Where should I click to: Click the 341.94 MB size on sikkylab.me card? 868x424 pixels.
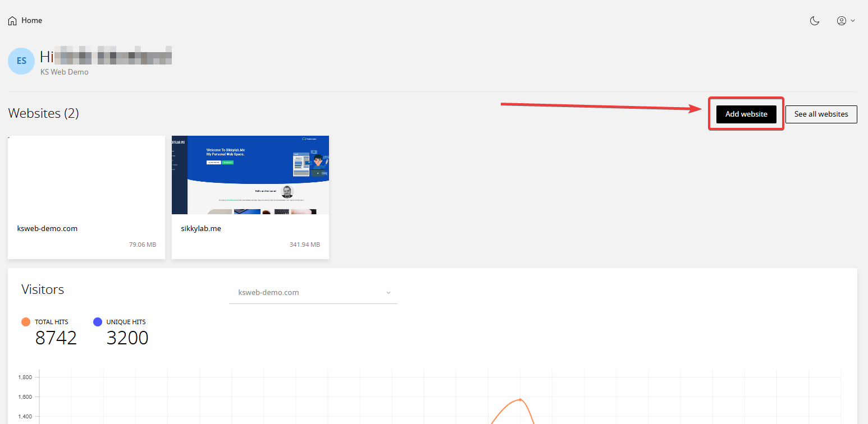click(x=305, y=245)
